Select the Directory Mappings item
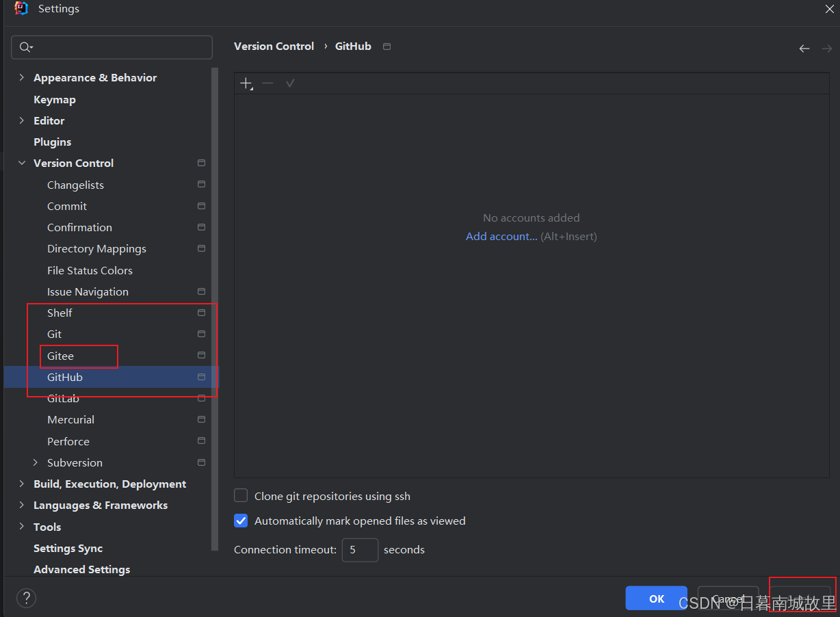 pyautogui.click(x=96, y=248)
